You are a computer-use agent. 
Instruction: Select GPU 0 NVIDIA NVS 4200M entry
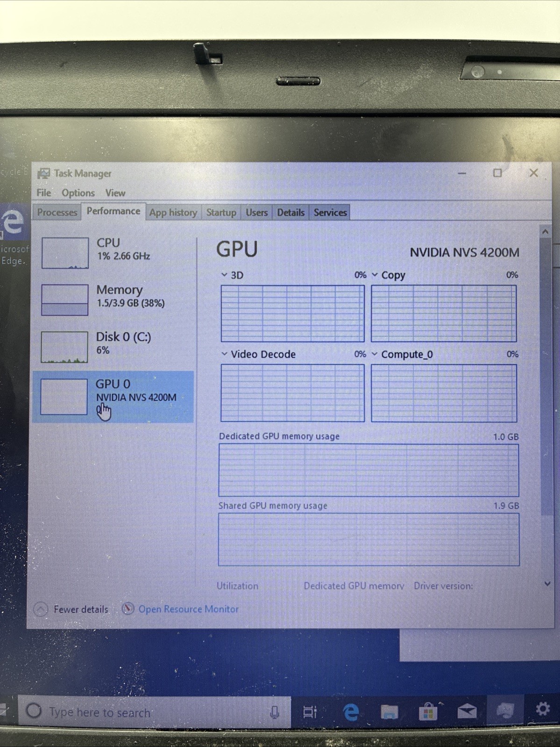pos(113,397)
